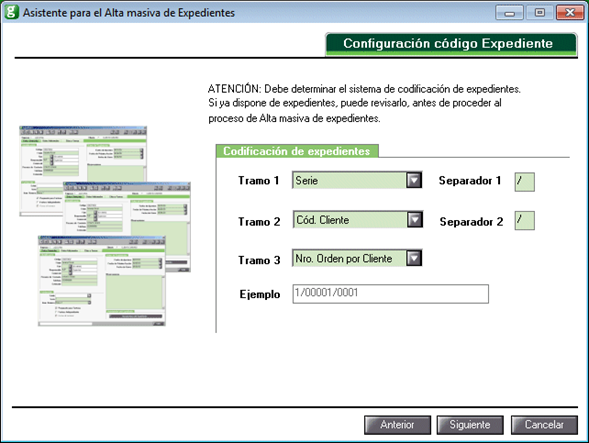Click the window title 'Asistente para el Alta masiva'

click(x=129, y=13)
